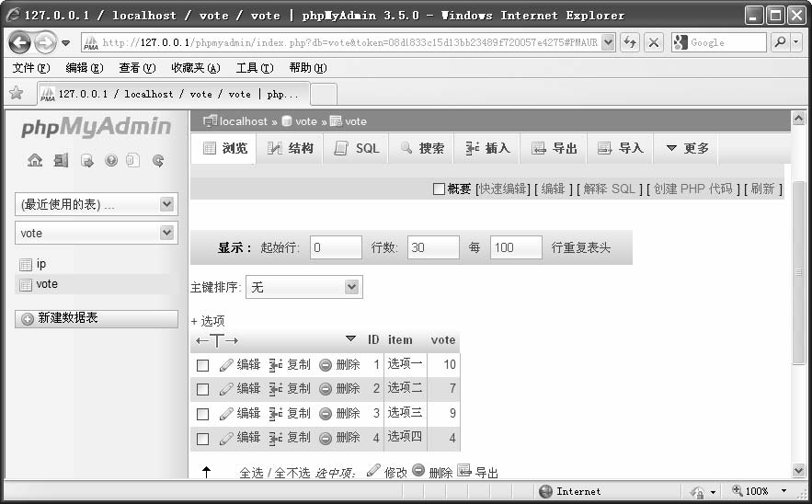Click the delete icon for row 选项三
The width and height of the screenshot is (812, 504).
pos(326,413)
